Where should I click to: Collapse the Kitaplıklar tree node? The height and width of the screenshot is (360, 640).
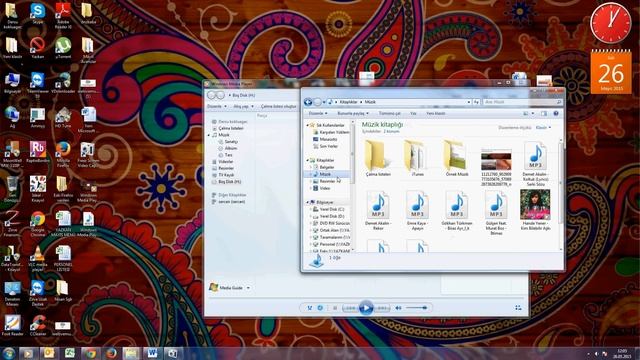[308, 160]
